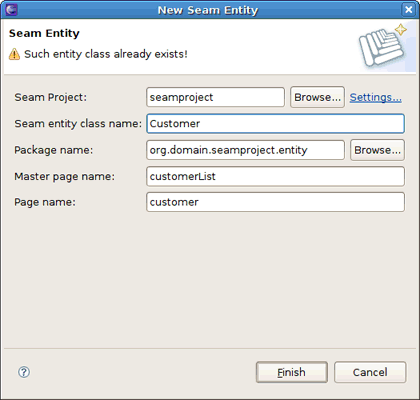
Task: Open the help question mark icon
Action: (x=24, y=372)
